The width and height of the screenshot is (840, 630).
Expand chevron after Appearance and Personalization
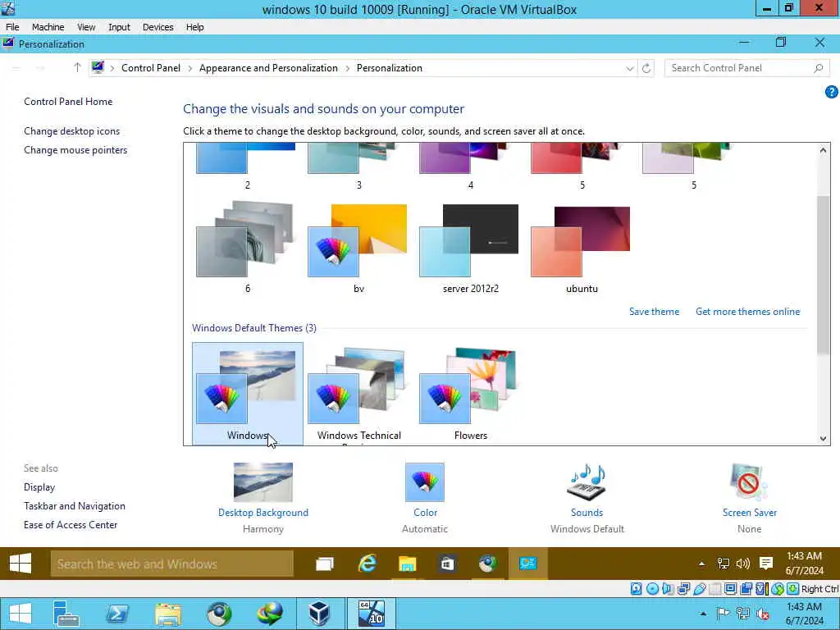click(x=347, y=69)
